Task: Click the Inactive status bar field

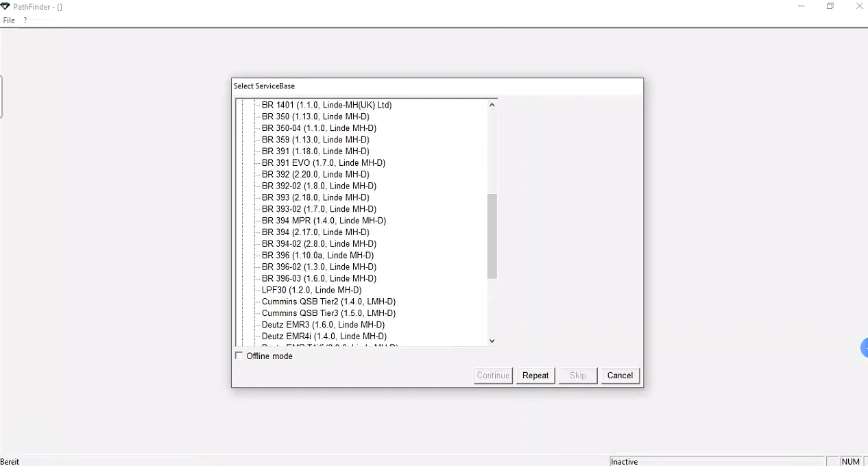Action: 717,462
